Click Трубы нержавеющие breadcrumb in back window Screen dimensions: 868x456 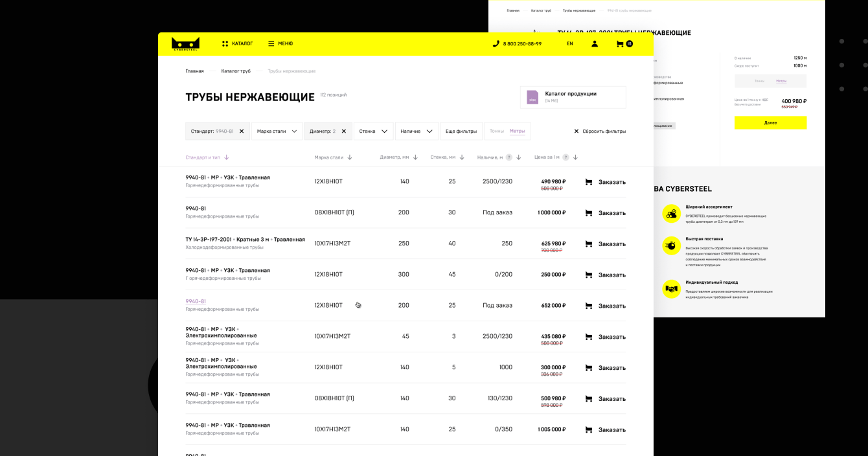[579, 10]
